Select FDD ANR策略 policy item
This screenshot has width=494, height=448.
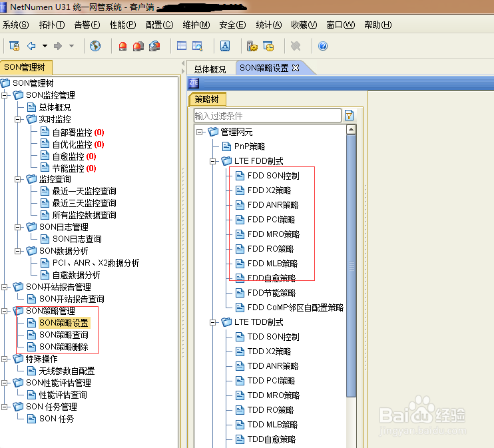click(267, 205)
